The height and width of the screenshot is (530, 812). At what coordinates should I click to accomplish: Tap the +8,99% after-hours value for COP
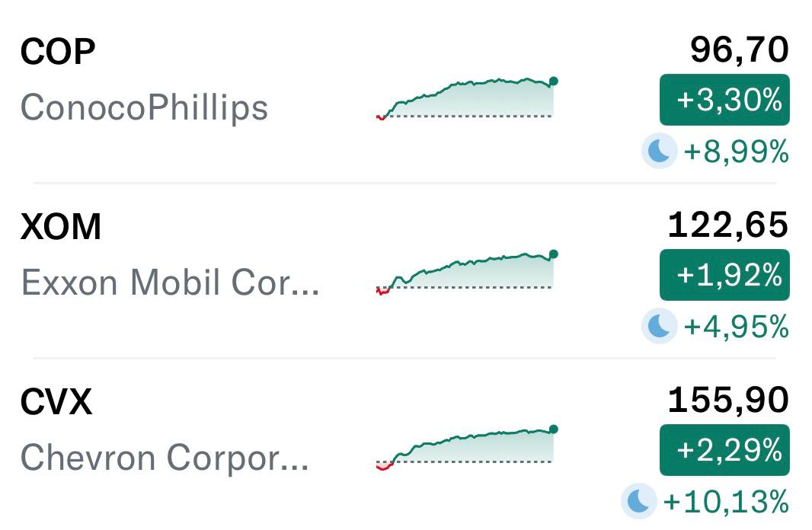pyautogui.click(x=736, y=152)
